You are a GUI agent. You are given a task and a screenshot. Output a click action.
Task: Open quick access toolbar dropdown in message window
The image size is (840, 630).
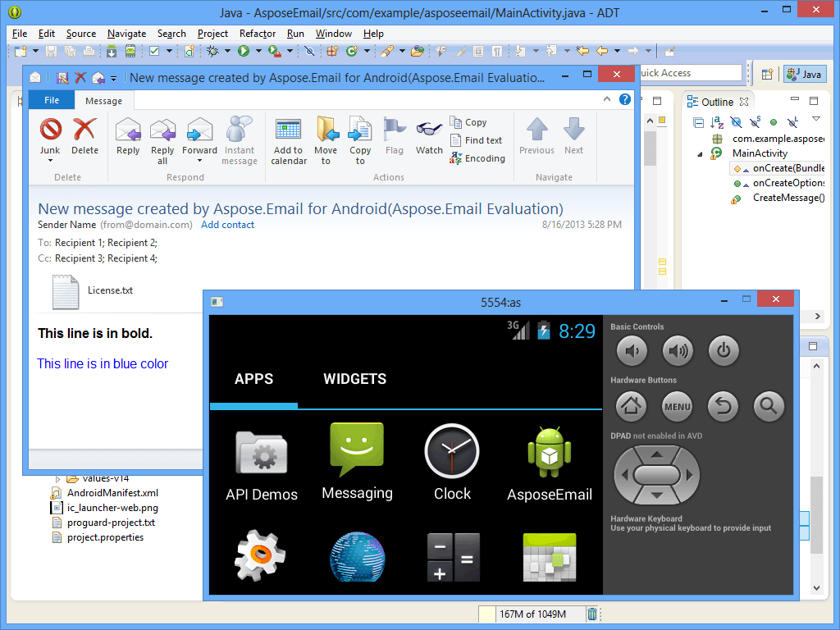coord(113,79)
